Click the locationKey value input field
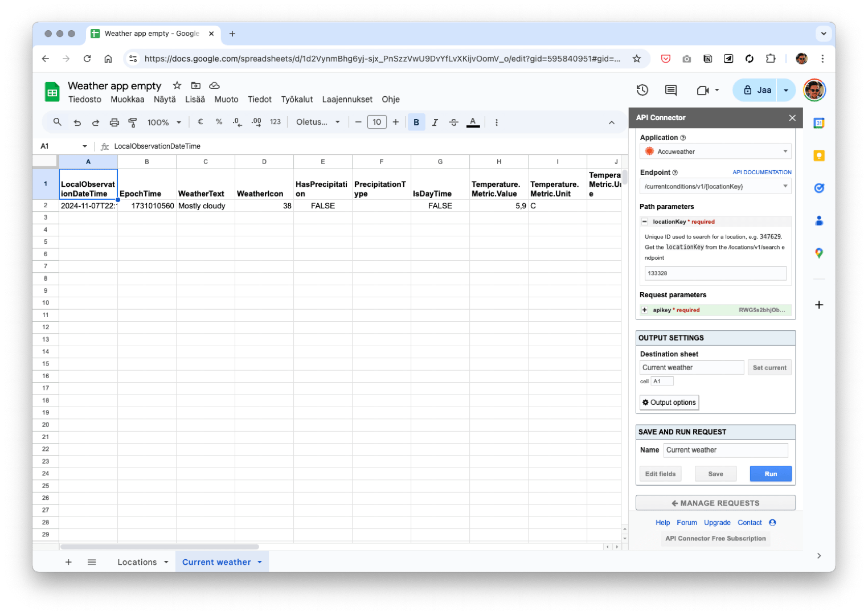Image resolution: width=868 pixels, height=615 pixels. tap(715, 273)
